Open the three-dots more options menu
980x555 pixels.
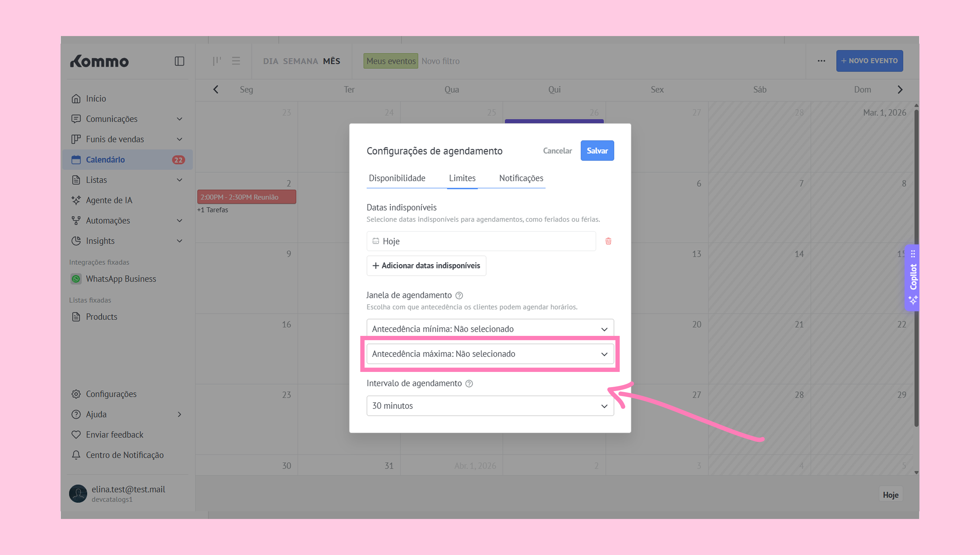821,61
